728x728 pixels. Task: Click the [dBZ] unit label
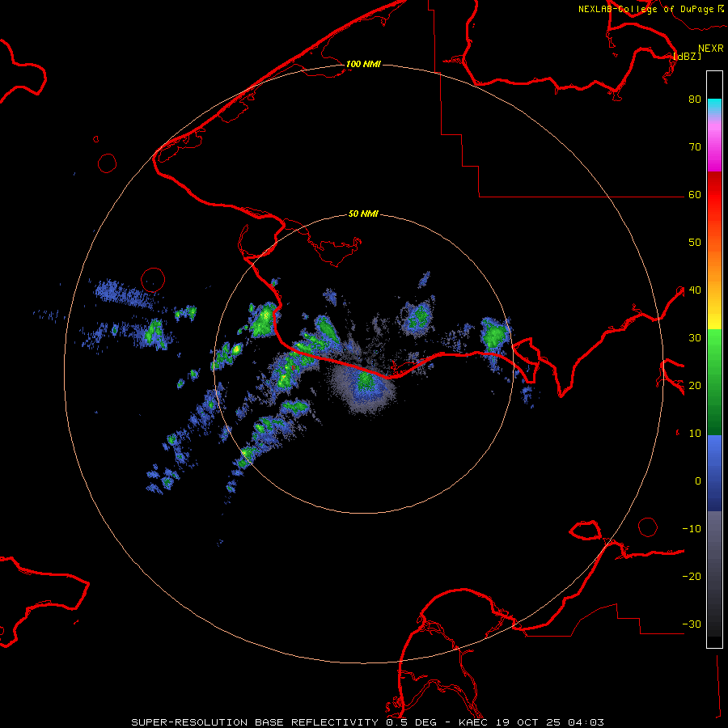(688, 56)
